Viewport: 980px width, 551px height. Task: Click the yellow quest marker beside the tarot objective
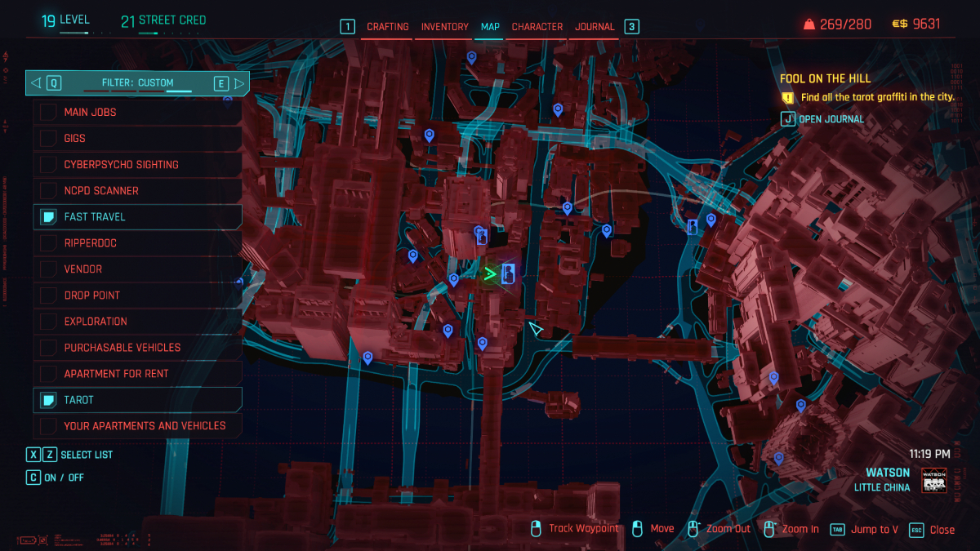tap(787, 97)
